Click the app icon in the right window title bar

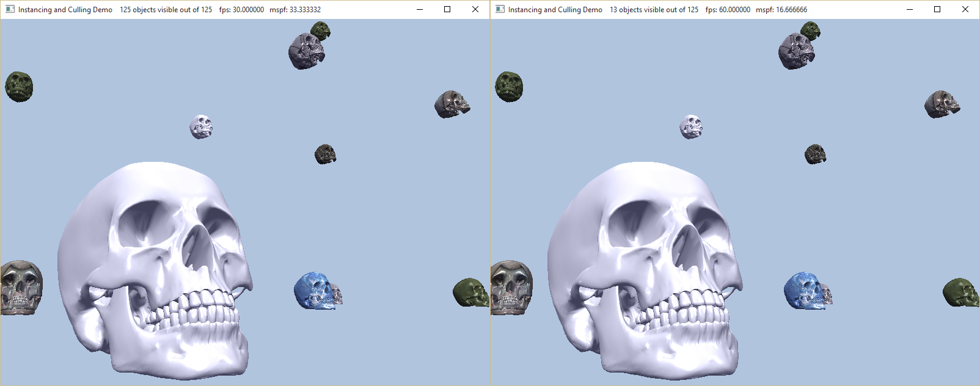(500, 9)
